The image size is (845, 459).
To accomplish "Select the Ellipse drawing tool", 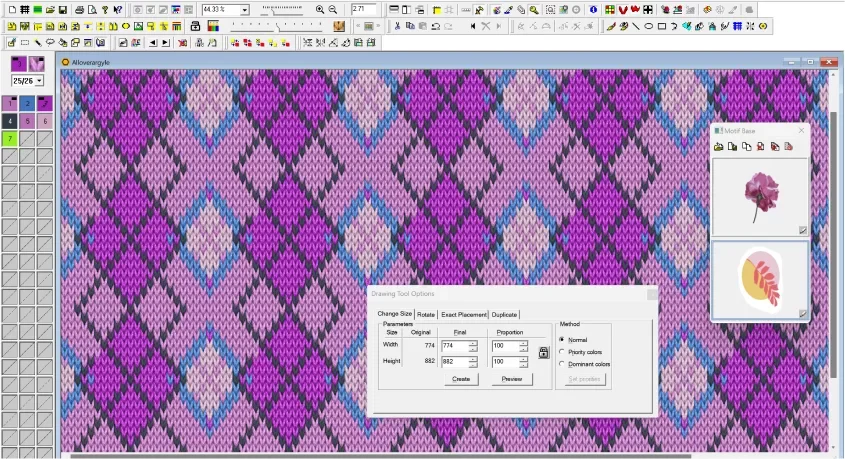I will tap(649, 26).
